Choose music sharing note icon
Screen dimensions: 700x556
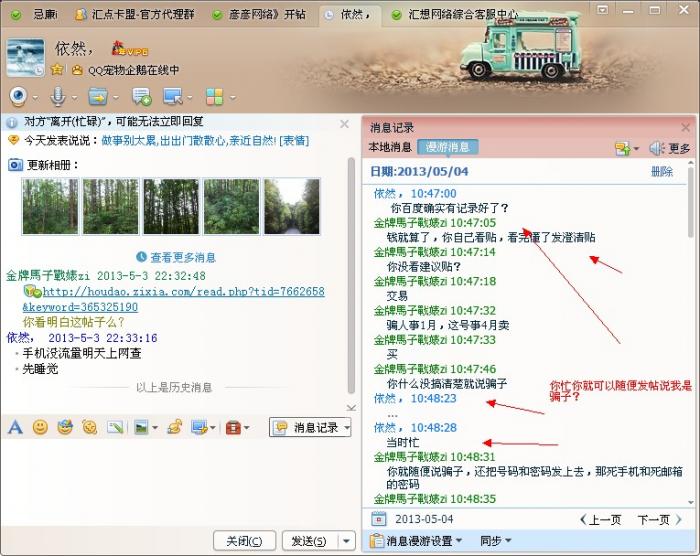(175, 427)
